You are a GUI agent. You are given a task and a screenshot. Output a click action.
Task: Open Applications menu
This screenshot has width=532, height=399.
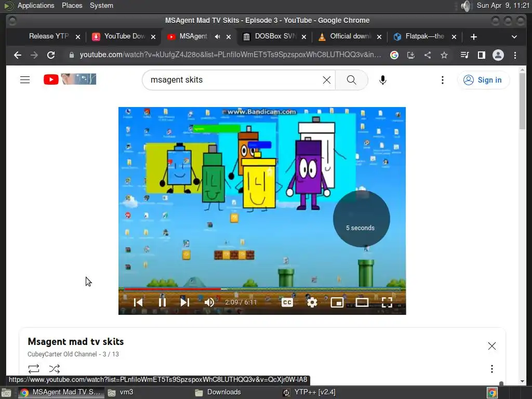point(36,5)
